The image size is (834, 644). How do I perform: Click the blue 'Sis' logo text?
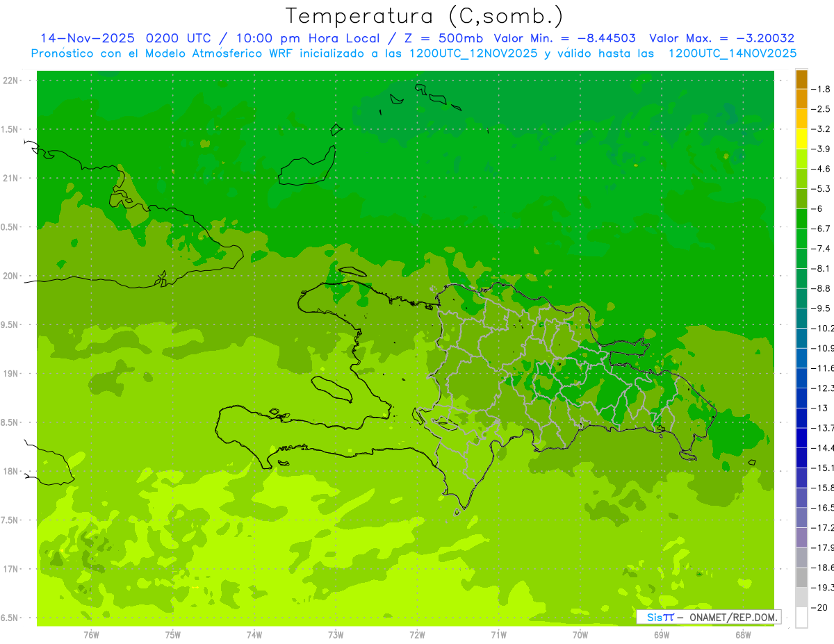click(655, 617)
